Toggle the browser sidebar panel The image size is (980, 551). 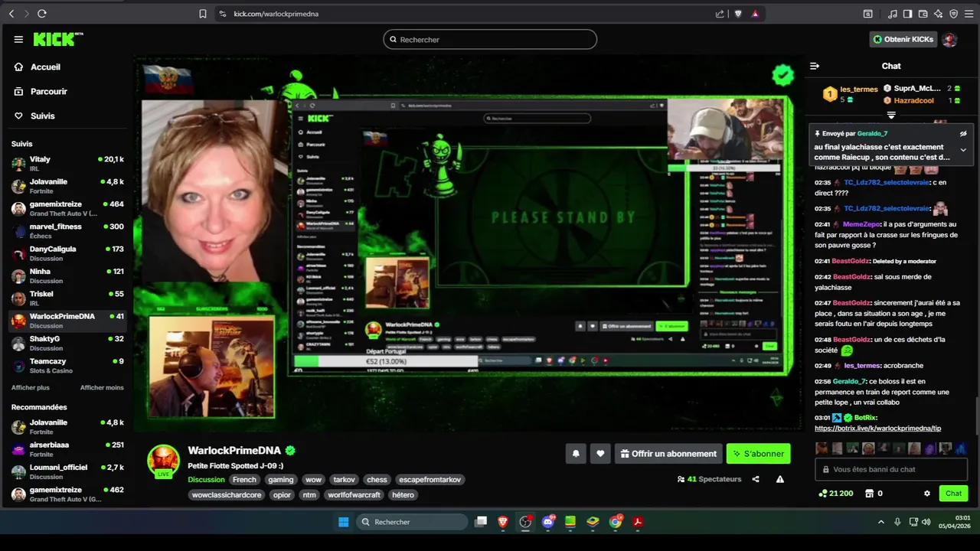point(907,14)
